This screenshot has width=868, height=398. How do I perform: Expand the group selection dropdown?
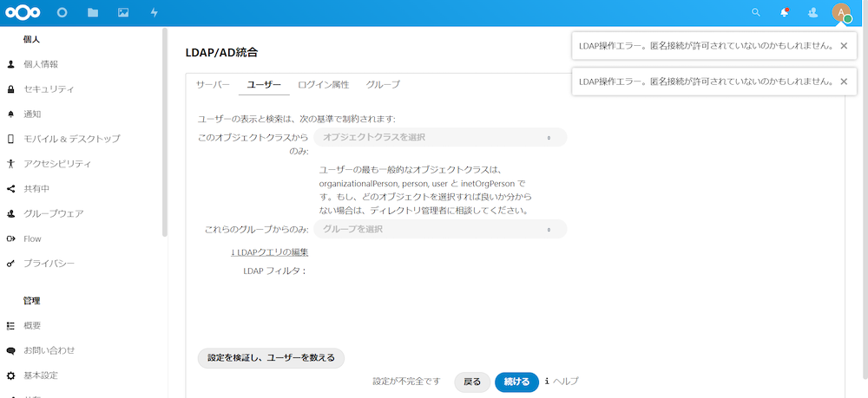tap(440, 229)
